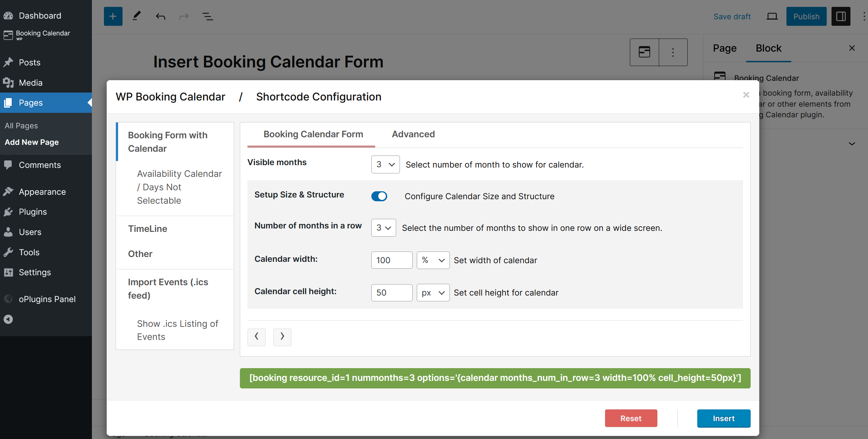The height and width of the screenshot is (439, 868).
Task: Click the laptop Preview icon
Action: (x=772, y=16)
